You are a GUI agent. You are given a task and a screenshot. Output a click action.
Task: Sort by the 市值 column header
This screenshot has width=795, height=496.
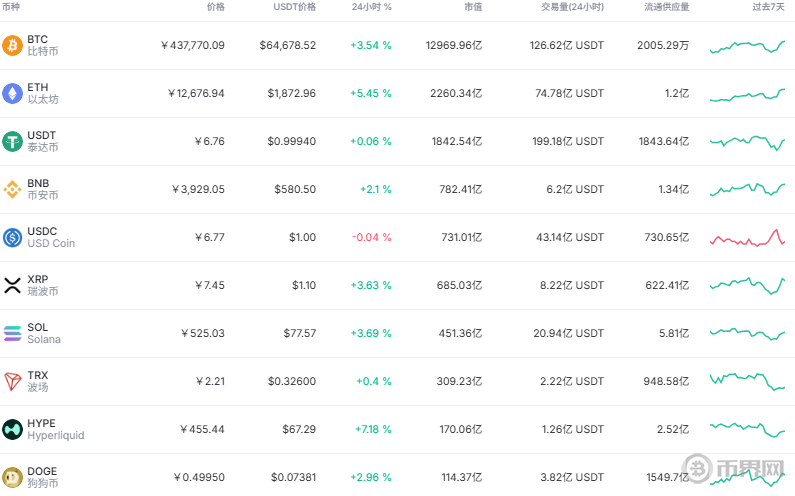473,7
